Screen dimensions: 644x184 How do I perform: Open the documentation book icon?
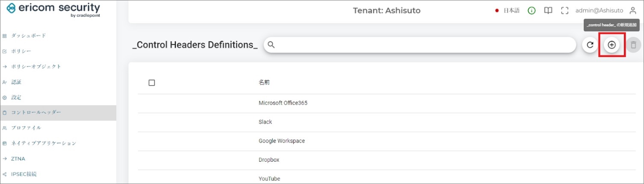548,11
